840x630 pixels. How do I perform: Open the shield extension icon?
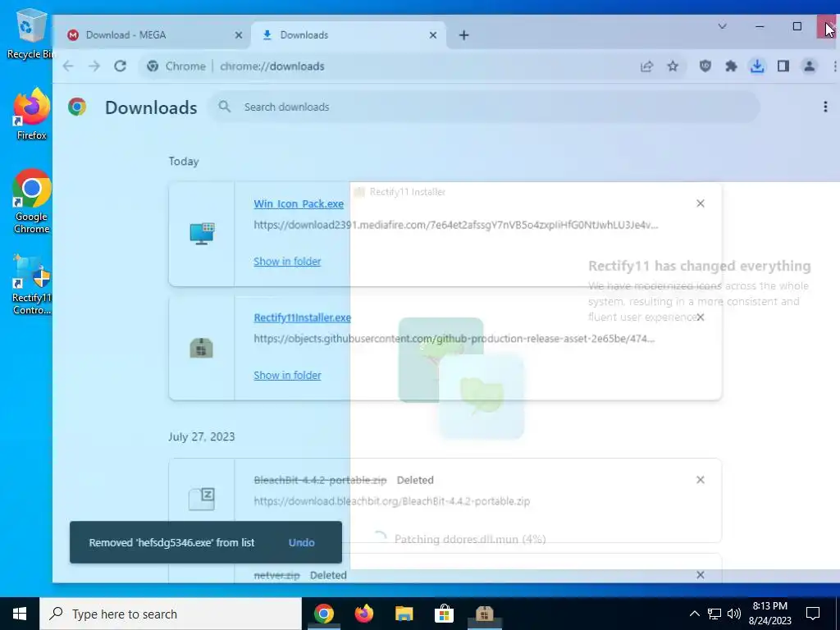click(x=705, y=66)
